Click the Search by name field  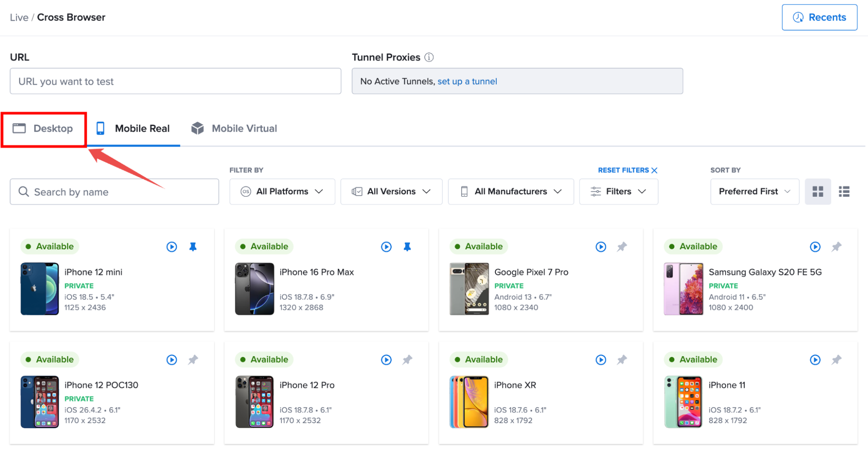(x=115, y=192)
